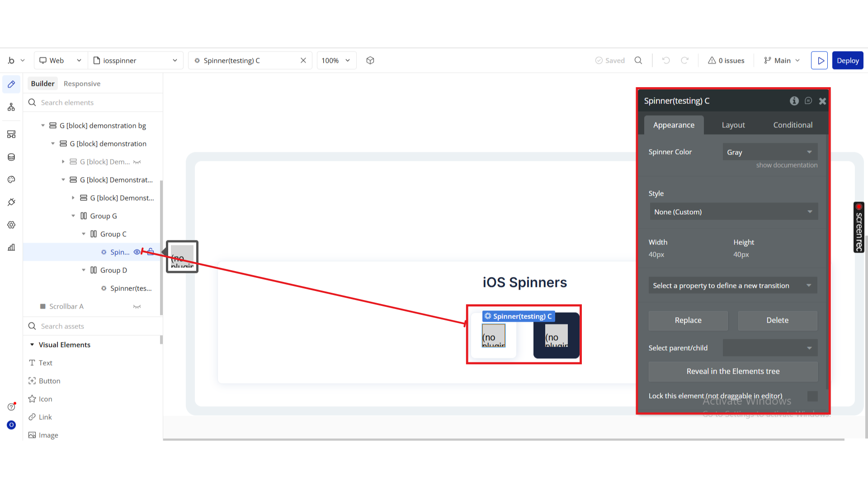
Task: Switch to the Responsive tab
Action: pos(82,84)
